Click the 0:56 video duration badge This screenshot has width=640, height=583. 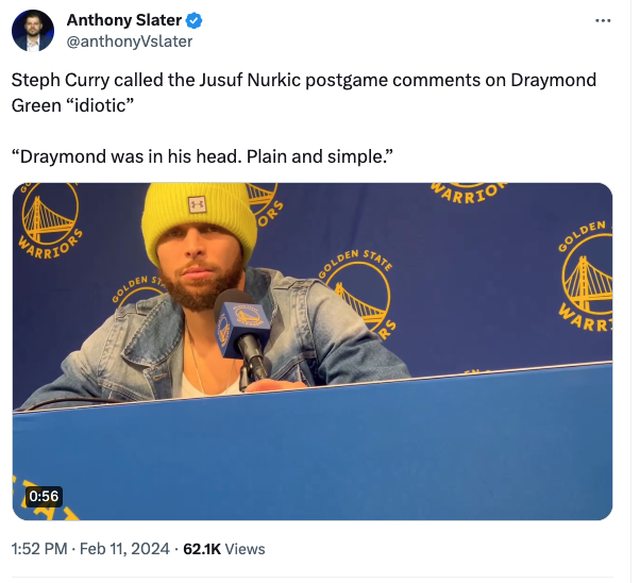point(44,496)
